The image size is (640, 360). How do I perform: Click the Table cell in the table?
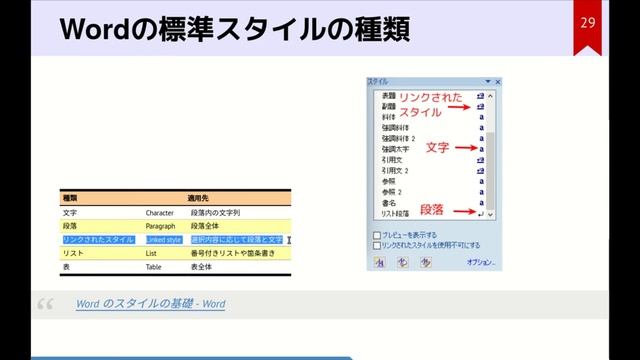point(153,267)
